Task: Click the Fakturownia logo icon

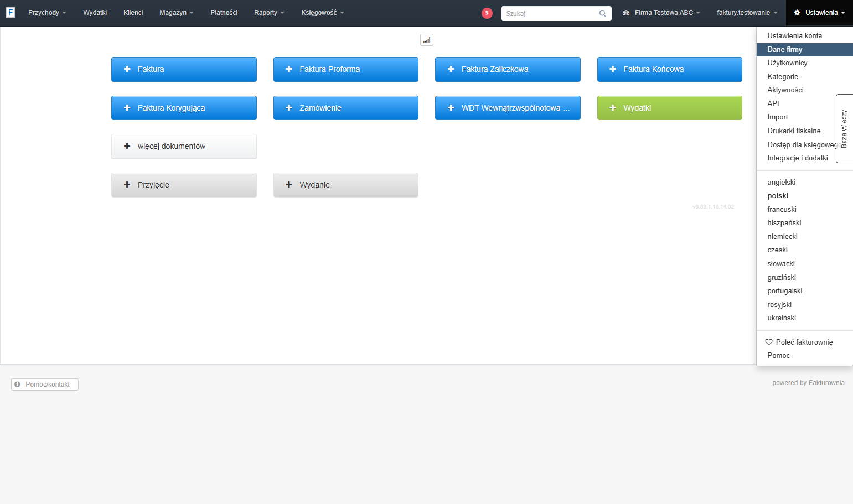Action: click(x=11, y=12)
